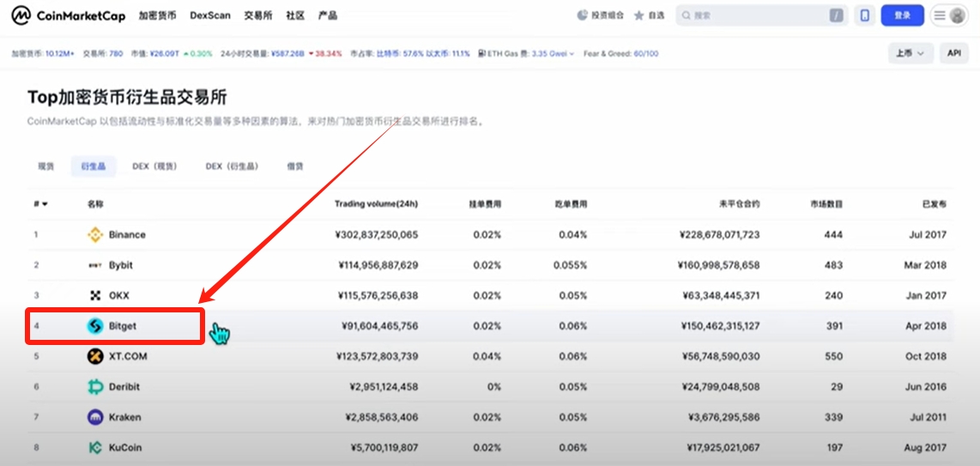
Task: Sort by 未平仓合约 column header
Action: coord(740,204)
